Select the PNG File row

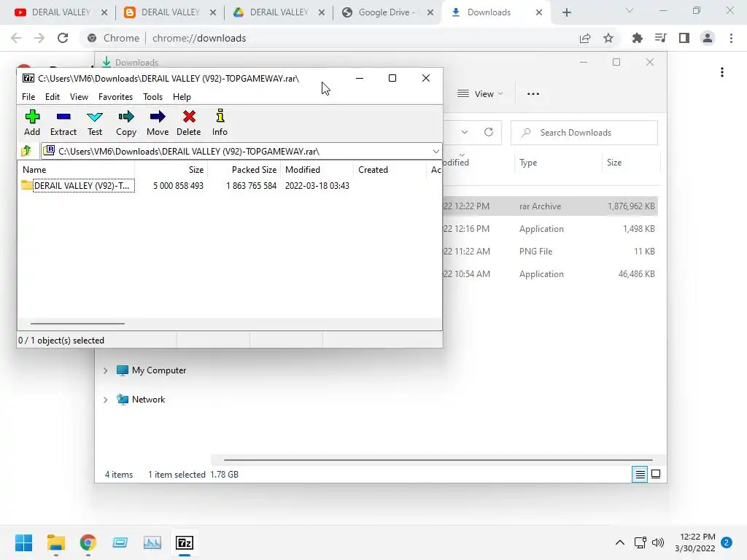click(550, 252)
